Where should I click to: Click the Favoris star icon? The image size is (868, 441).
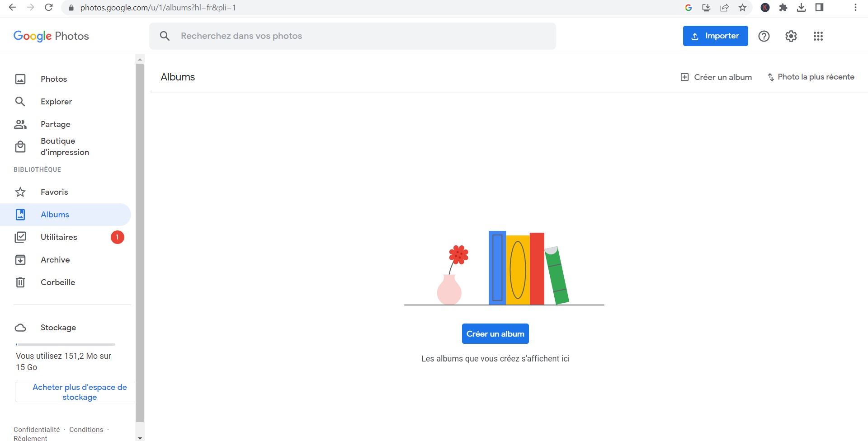tap(20, 192)
